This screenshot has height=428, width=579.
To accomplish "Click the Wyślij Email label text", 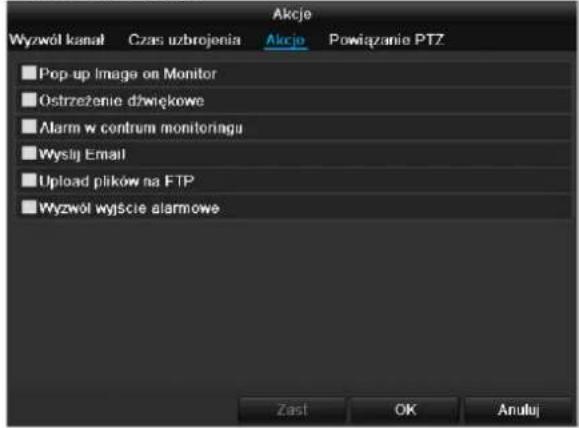I will [82, 154].
